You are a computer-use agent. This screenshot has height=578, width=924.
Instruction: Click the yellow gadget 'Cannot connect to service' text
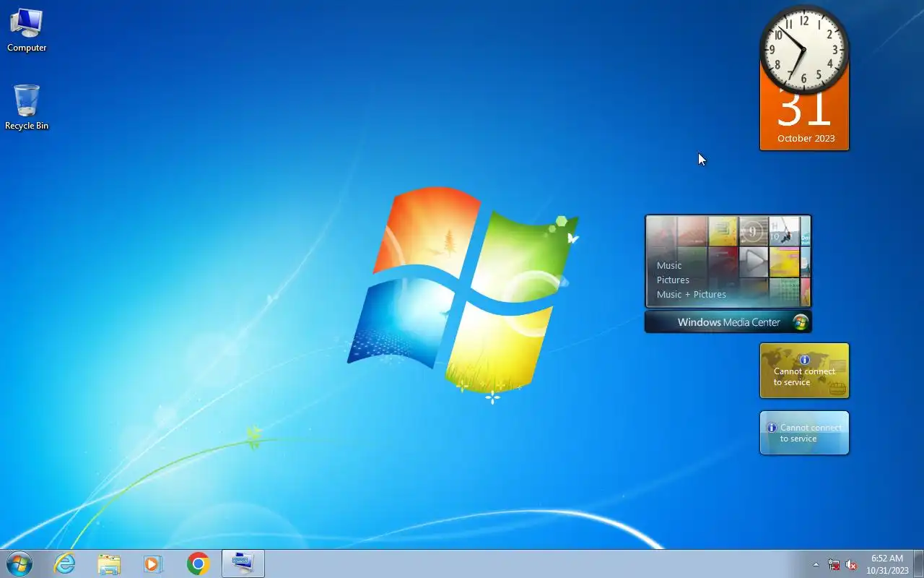(x=804, y=376)
